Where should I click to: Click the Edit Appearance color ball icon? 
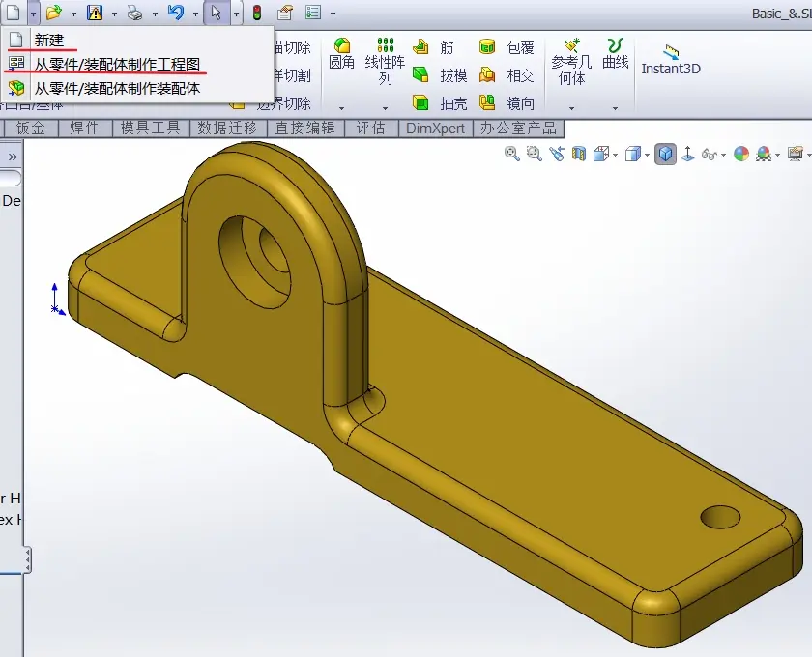(741, 154)
